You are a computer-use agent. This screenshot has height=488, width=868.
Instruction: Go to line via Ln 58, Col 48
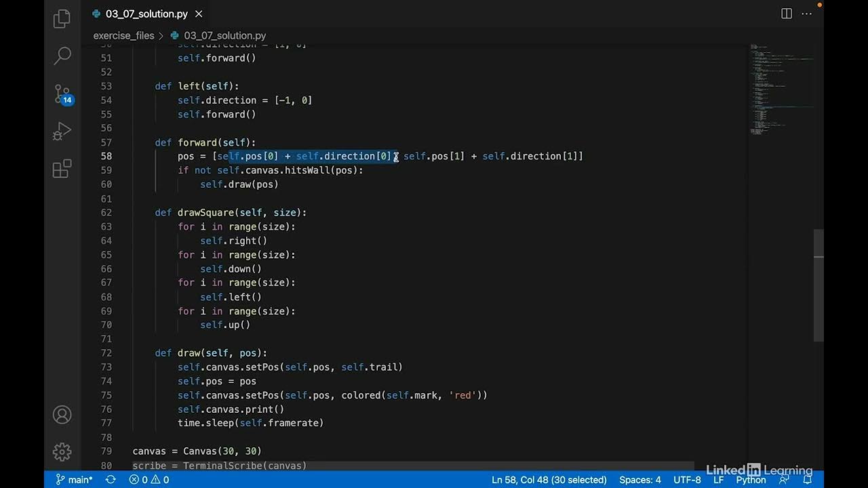549,480
